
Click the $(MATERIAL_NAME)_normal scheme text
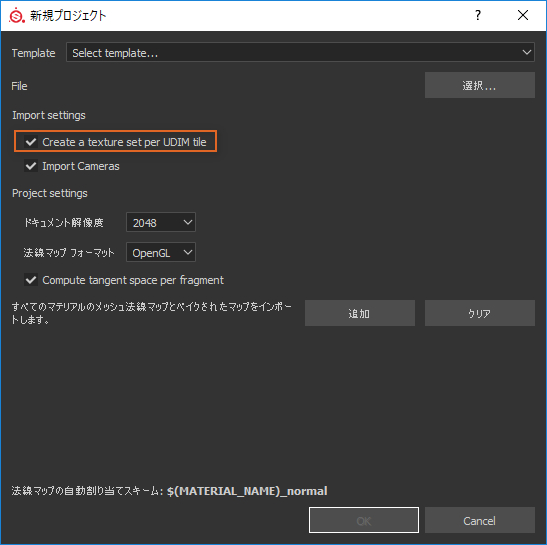247,491
